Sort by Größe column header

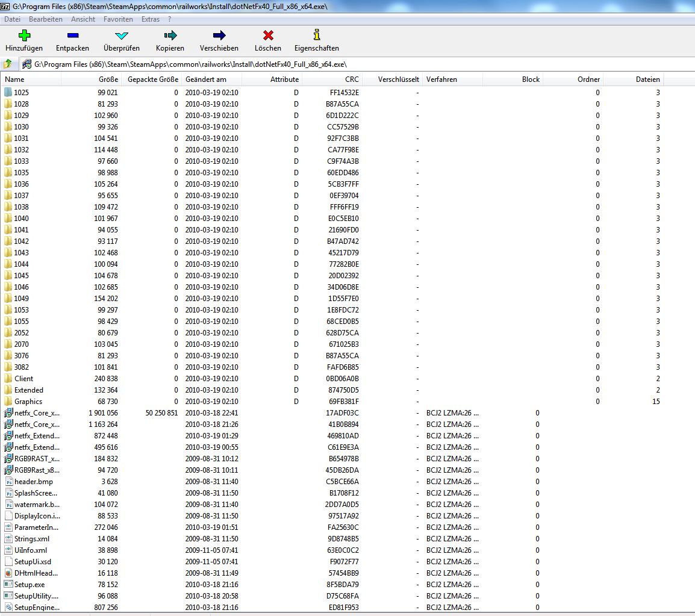pyautogui.click(x=91, y=79)
